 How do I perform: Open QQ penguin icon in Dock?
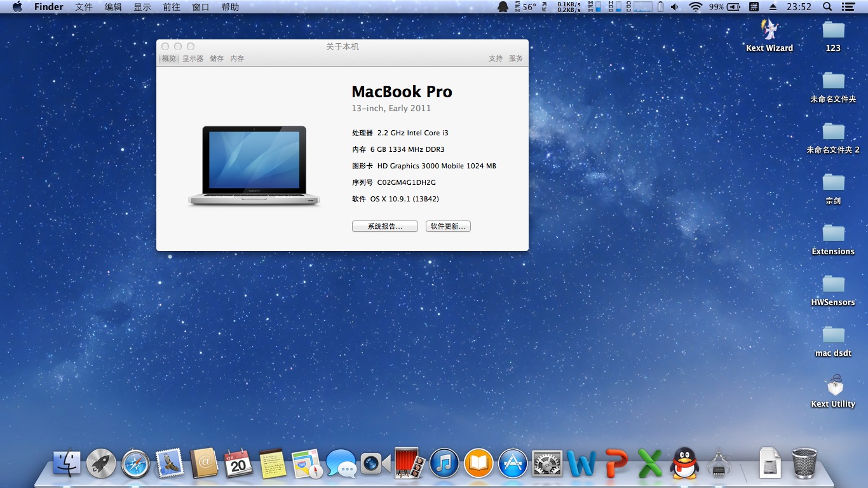684,463
